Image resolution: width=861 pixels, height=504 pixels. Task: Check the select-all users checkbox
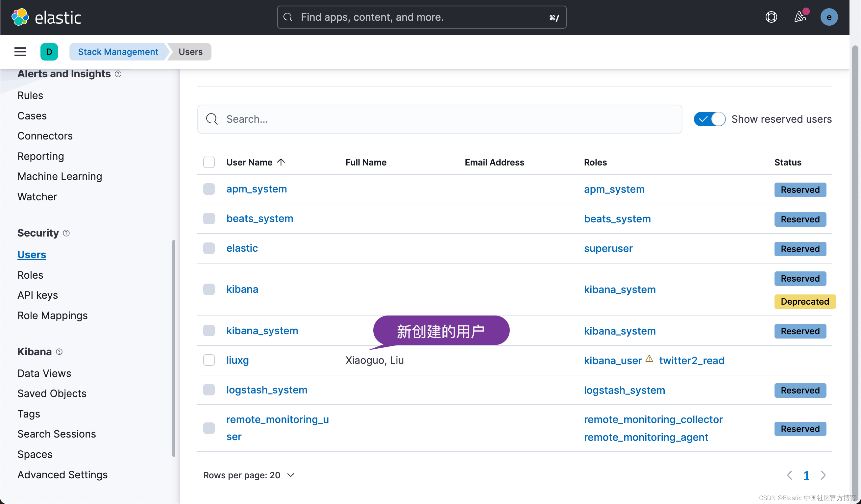click(x=209, y=162)
